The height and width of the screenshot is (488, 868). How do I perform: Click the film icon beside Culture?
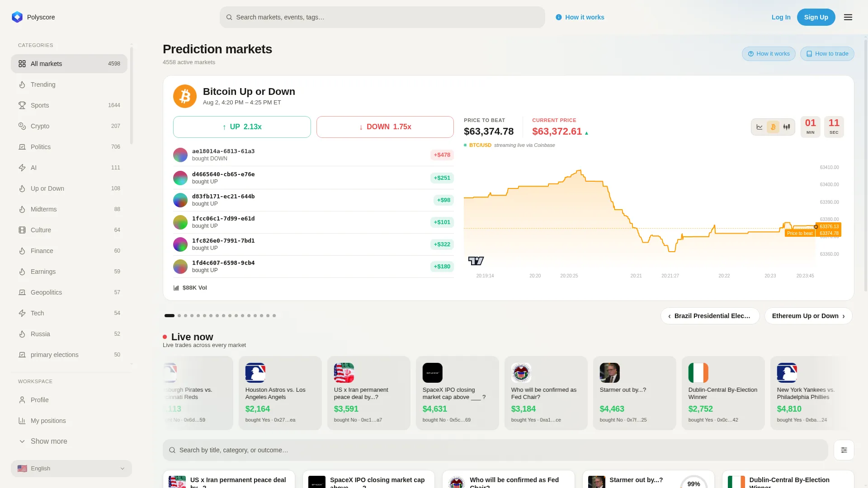(22, 230)
